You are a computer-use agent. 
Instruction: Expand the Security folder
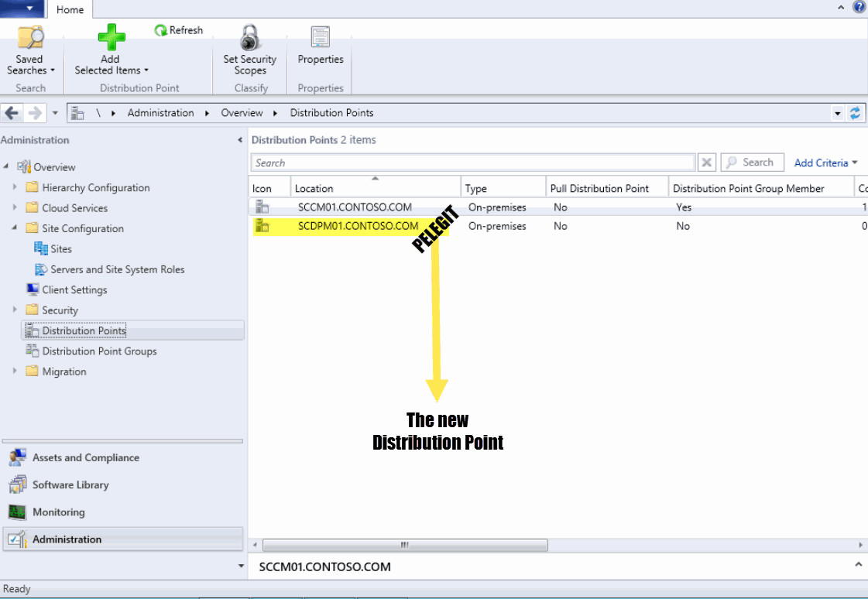[x=15, y=310]
